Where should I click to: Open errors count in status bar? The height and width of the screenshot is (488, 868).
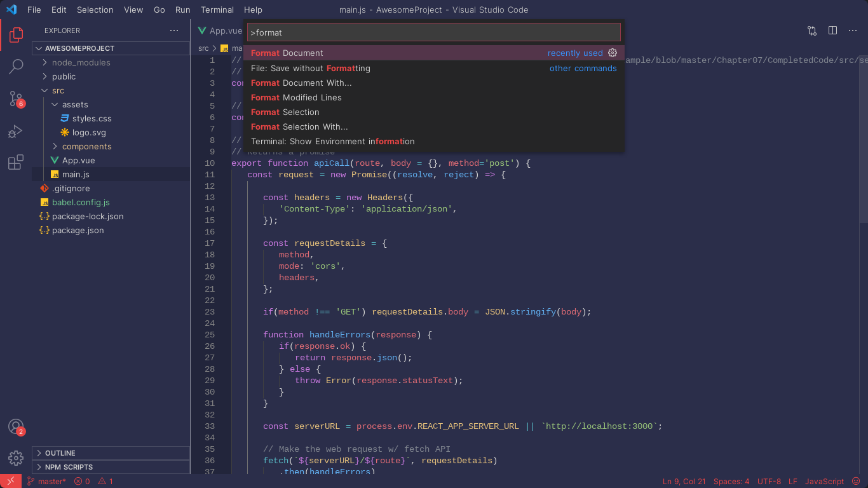82,481
